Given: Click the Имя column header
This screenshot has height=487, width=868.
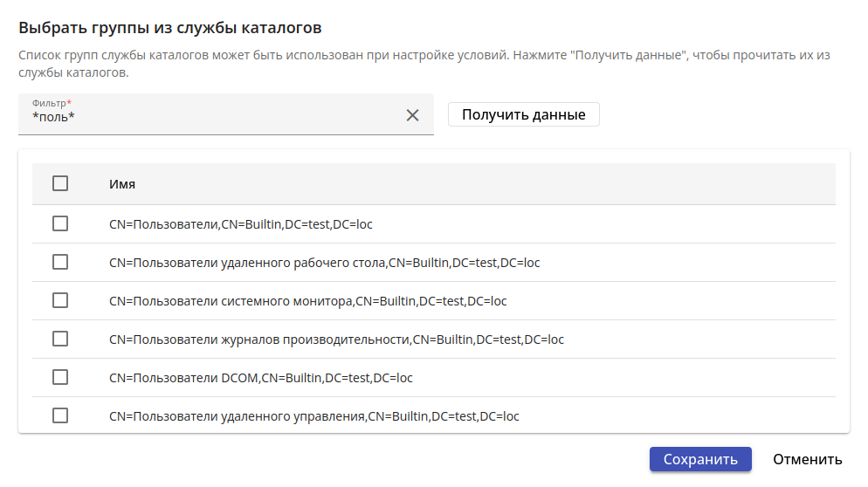Looking at the screenshot, I should [x=122, y=184].
